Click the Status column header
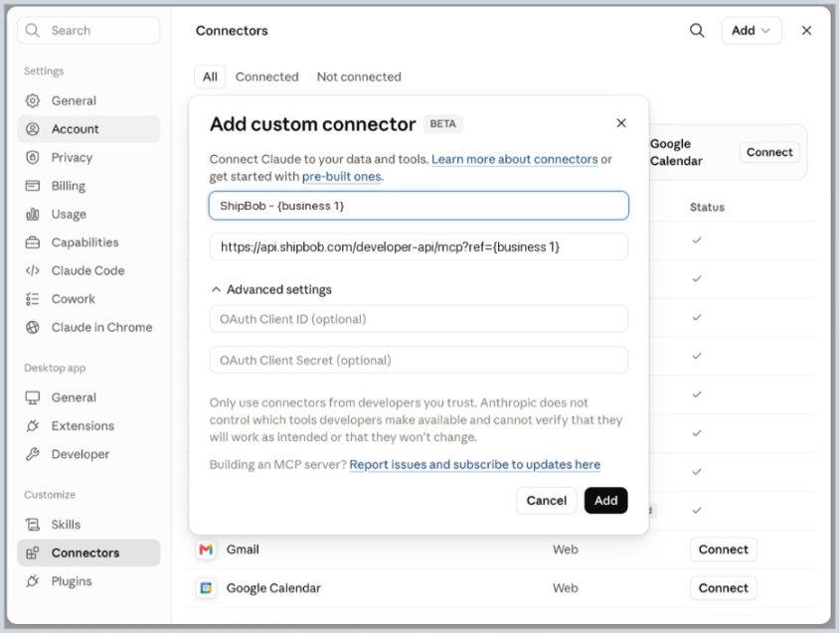This screenshot has width=840, height=633. click(707, 208)
